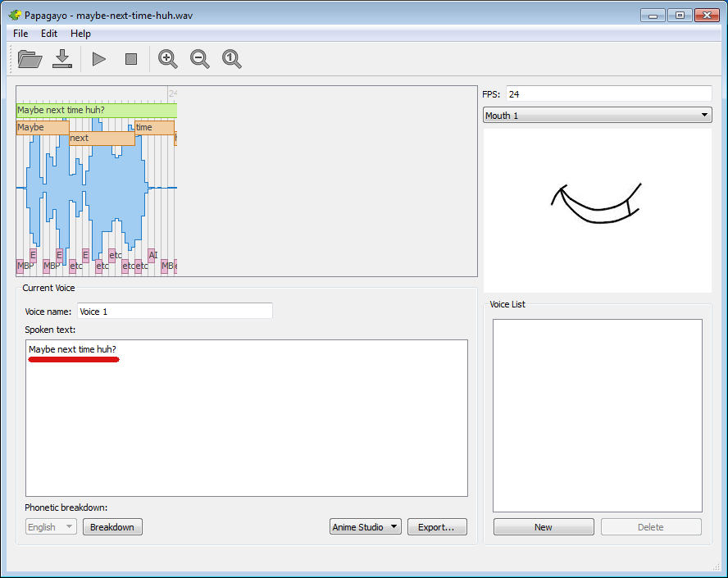This screenshot has width=728, height=578.
Task: Open the Mouth 1 dropdown
Action: tap(597, 116)
